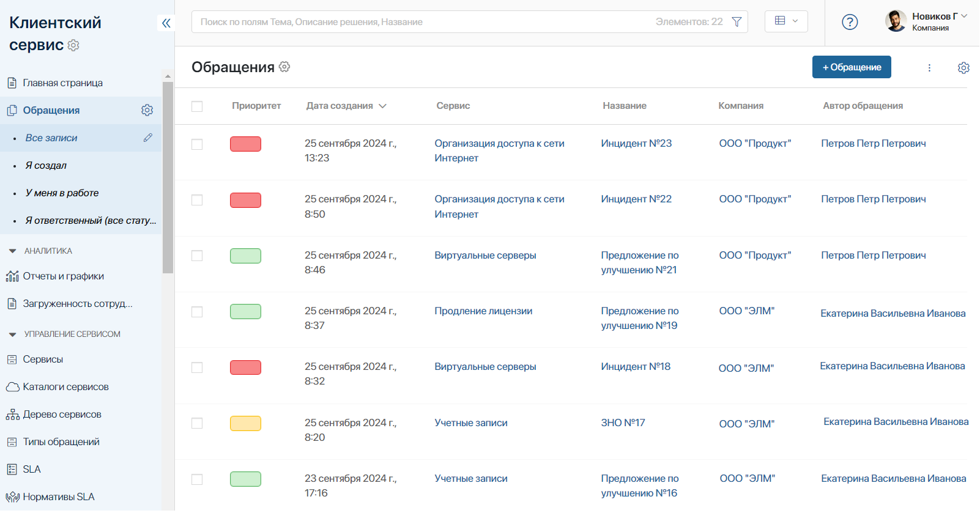Click the yellow priority swatch for ЗНО №17
Image resolution: width=980 pixels, height=513 pixels.
pyautogui.click(x=245, y=423)
